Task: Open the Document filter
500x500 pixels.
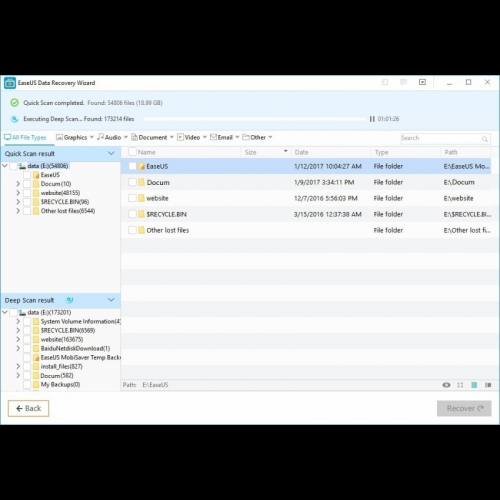Action: [152, 137]
